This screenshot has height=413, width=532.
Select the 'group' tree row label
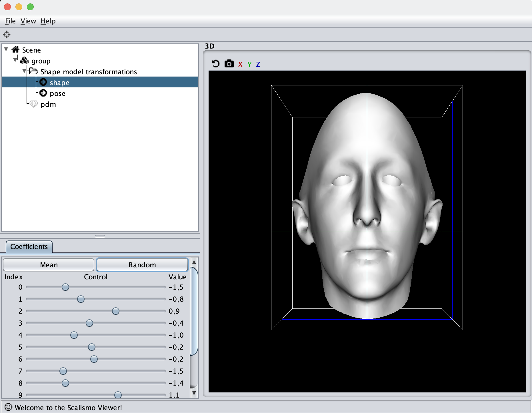click(x=41, y=61)
